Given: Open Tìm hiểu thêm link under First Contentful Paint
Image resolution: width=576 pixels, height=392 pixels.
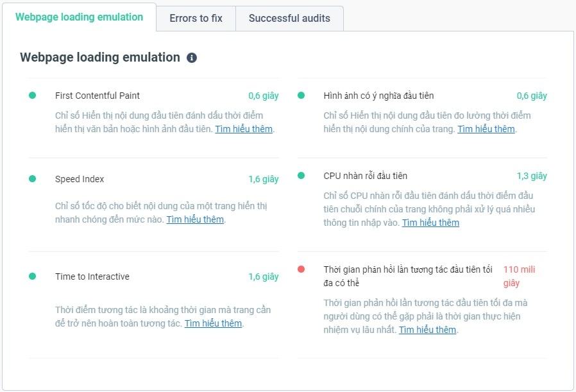Looking at the screenshot, I should coord(244,129).
